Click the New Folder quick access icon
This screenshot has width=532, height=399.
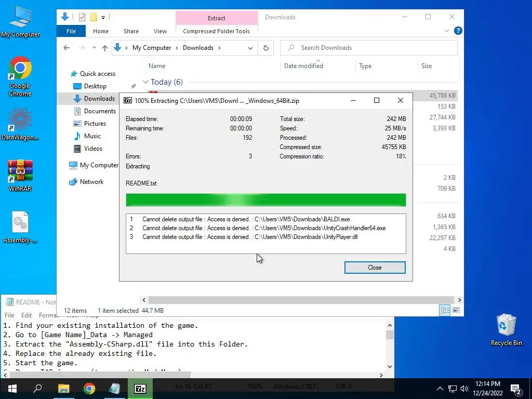click(x=94, y=17)
